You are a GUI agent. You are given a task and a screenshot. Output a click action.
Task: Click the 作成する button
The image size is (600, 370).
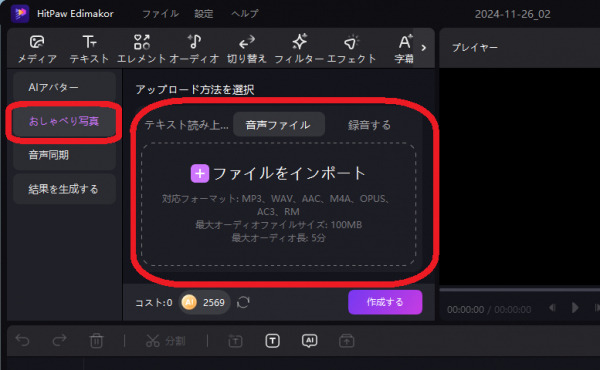[x=385, y=302]
